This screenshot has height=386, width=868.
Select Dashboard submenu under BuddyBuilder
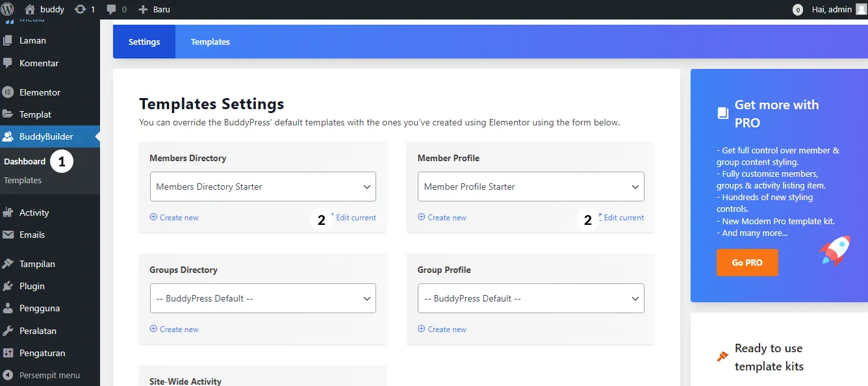coord(25,161)
